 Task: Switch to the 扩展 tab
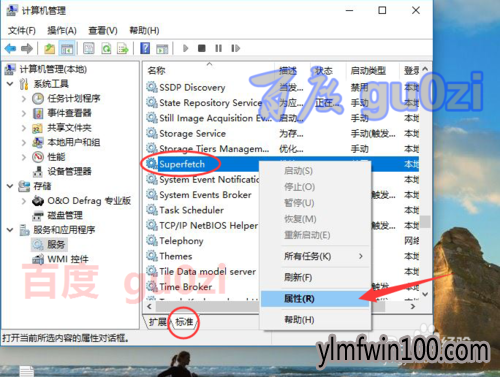pyautogui.click(x=157, y=322)
